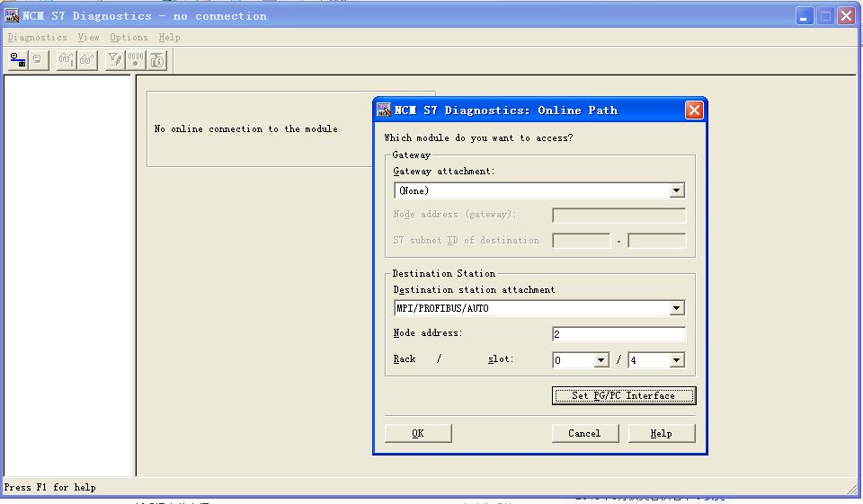
Task: Click the 'Gateway attachment:' label
Action: click(x=443, y=171)
